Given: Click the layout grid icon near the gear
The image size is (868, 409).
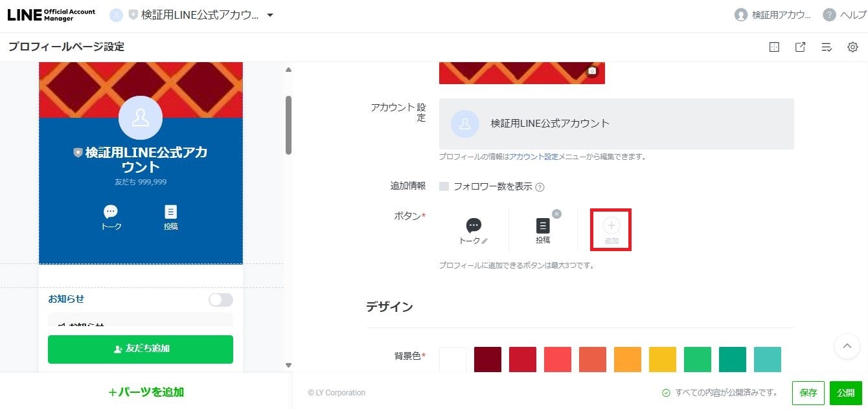Looking at the screenshot, I should 774,47.
